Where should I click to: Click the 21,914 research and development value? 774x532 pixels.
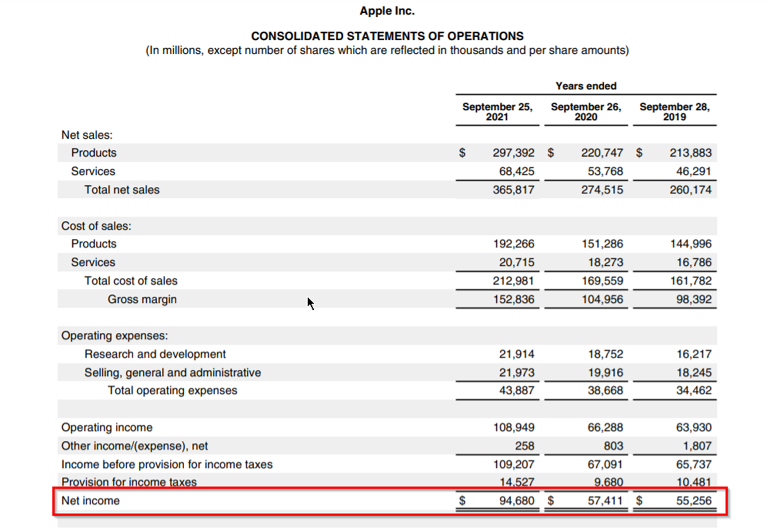[x=516, y=354]
